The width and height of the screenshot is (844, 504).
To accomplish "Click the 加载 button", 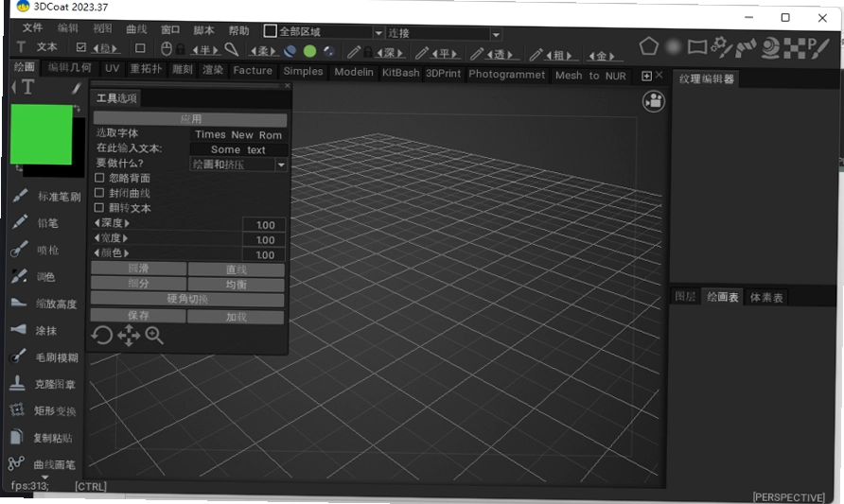I will pyautogui.click(x=236, y=317).
